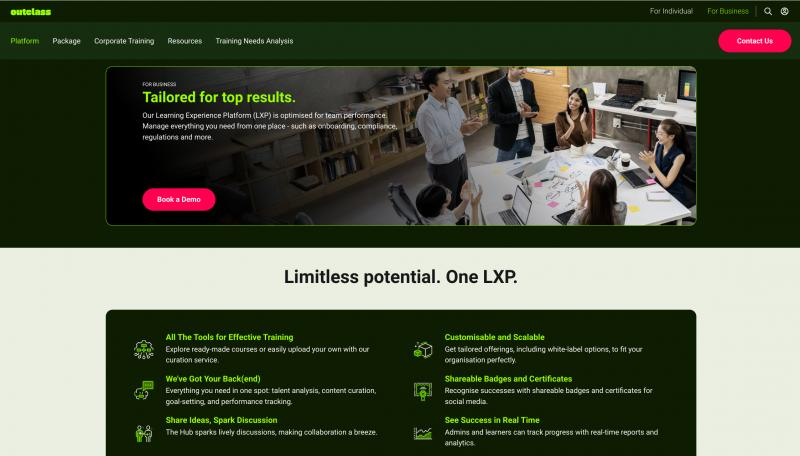Open the Platform menu item

tap(24, 41)
